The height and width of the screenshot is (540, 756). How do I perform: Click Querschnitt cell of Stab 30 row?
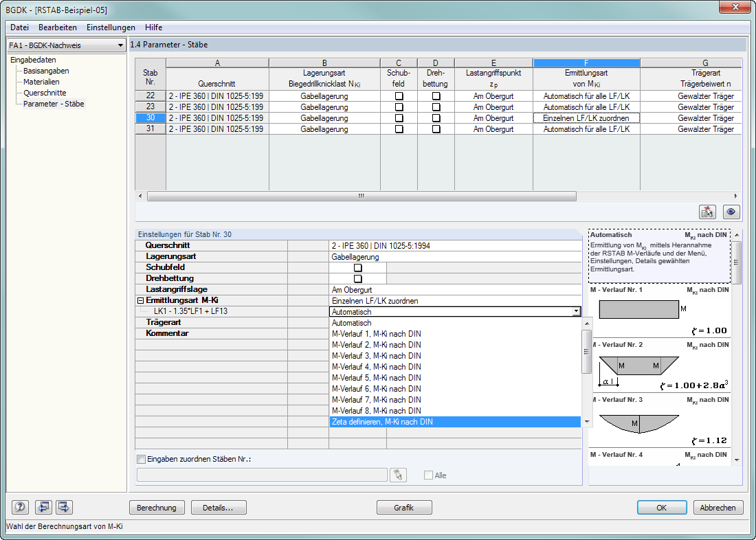217,118
